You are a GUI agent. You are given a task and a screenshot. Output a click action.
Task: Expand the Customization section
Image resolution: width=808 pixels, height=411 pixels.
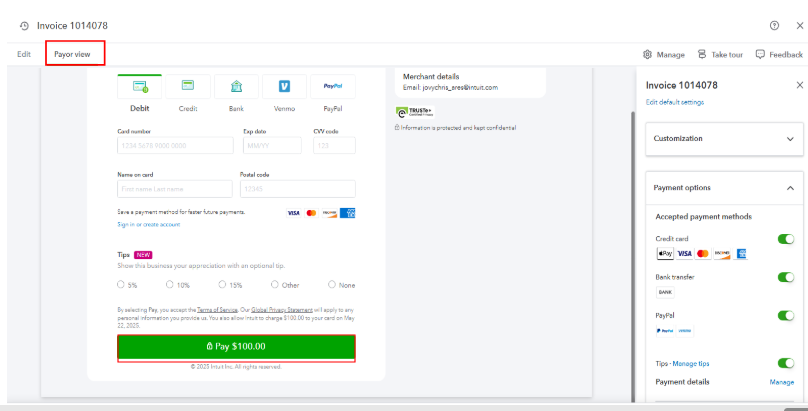click(724, 139)
